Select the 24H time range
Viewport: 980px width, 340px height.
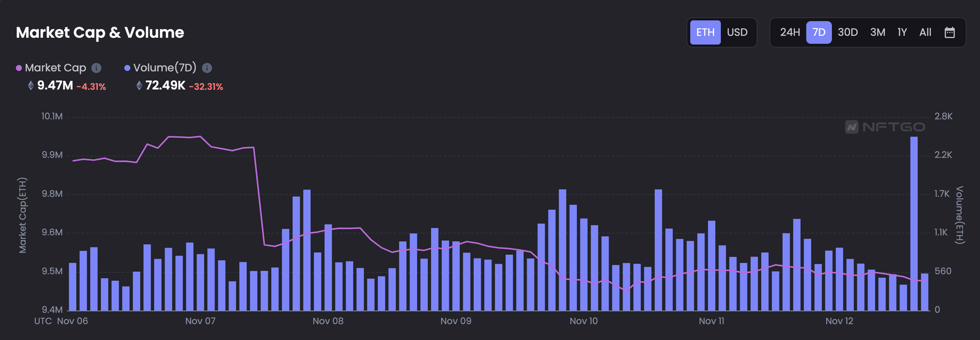(x=790, y=33)
